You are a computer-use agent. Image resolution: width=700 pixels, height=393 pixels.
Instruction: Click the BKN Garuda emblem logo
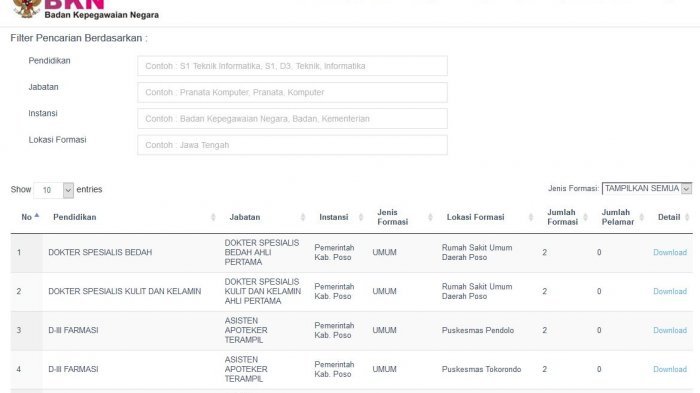pos(27,8)
